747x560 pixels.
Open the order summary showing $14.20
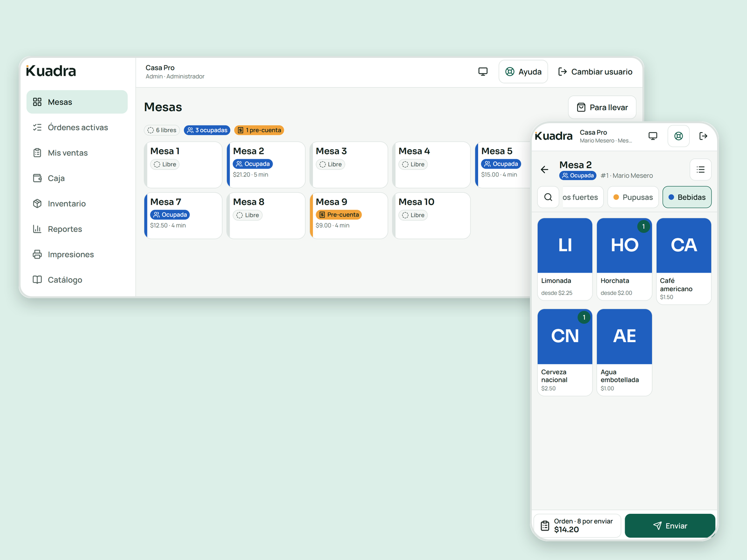click(x=577, y=526)
